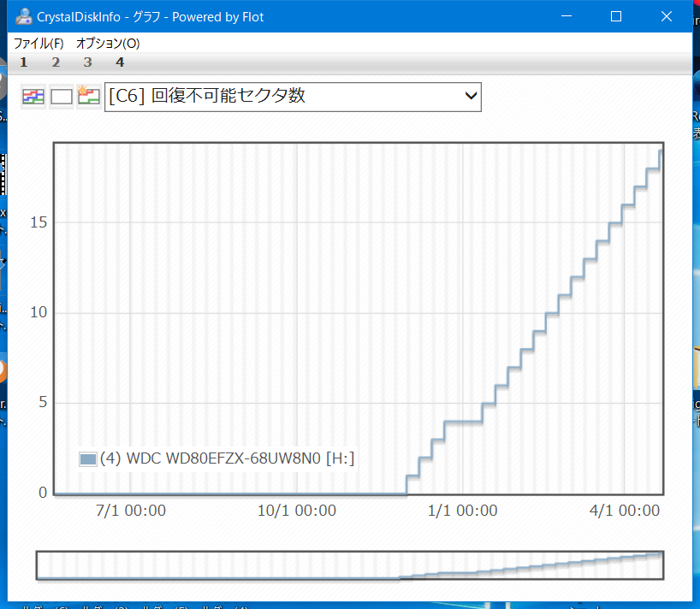This screenshot has height=609, width=700.
Task: Toggle disk 2 in the graph
Action: click(x=56, y=62)
